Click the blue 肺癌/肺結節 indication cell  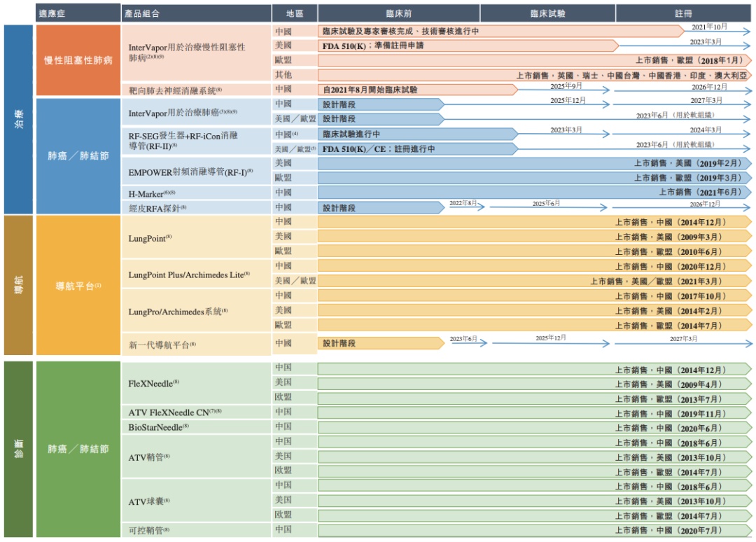point(78,155)
